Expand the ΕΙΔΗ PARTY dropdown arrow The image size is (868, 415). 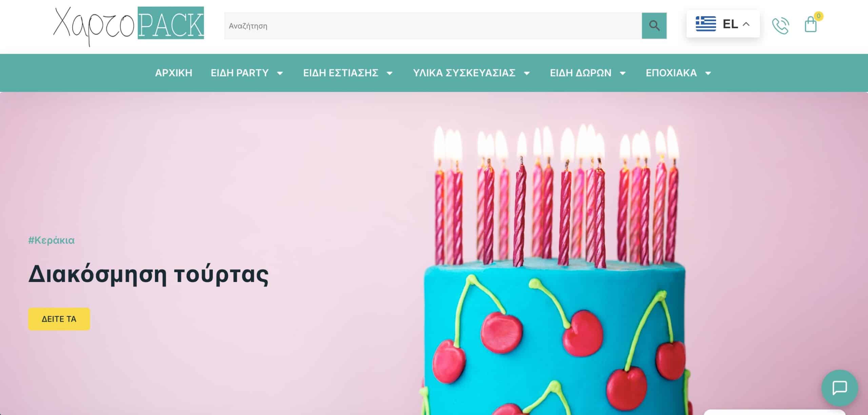[280, 73]
